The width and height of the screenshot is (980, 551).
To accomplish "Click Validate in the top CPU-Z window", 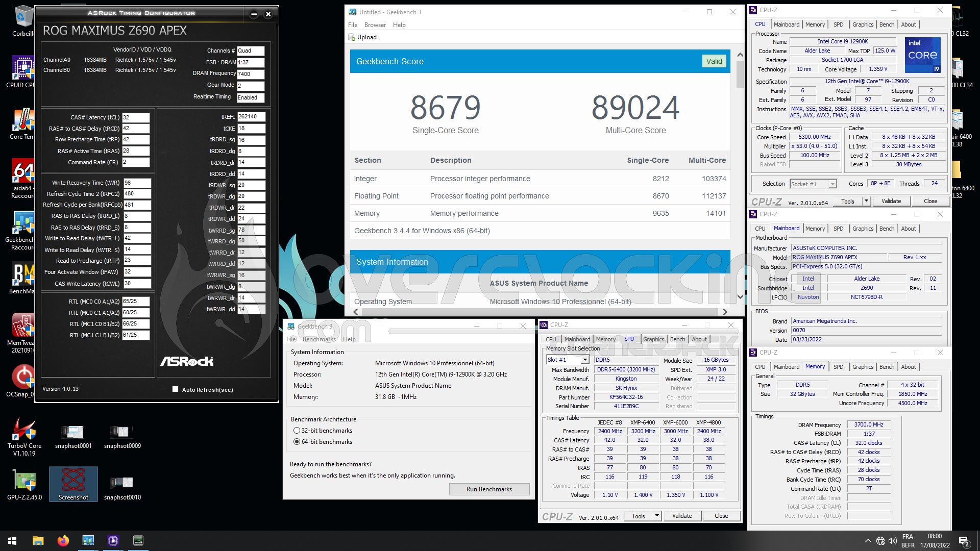I will click(x=891, y=201).
